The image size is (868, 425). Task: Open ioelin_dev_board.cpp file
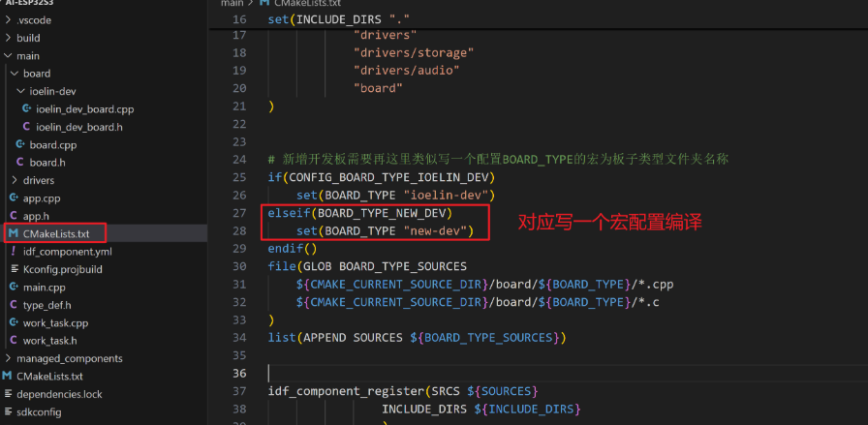click(x=84, y=109)
